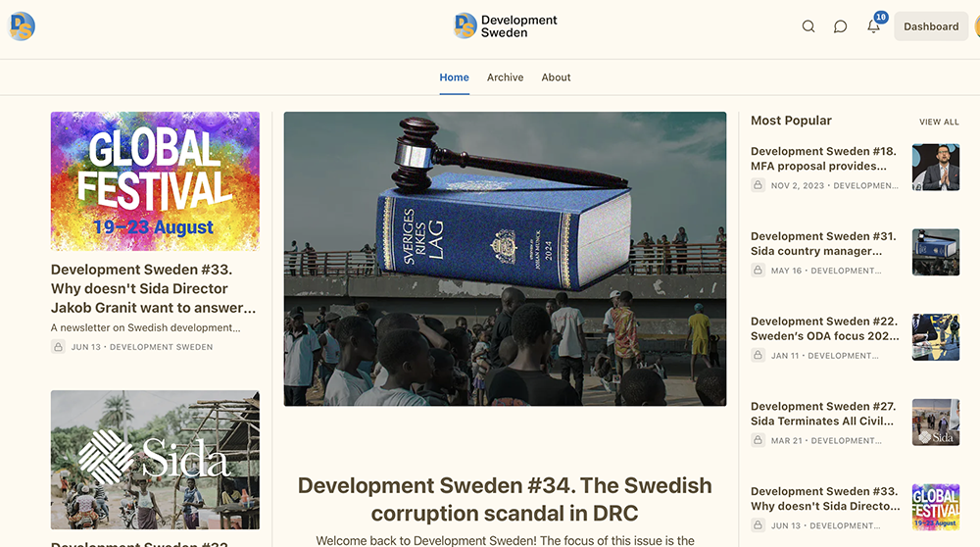
Task: Click the Global Festival large card image
Action: tap(155, 181)
